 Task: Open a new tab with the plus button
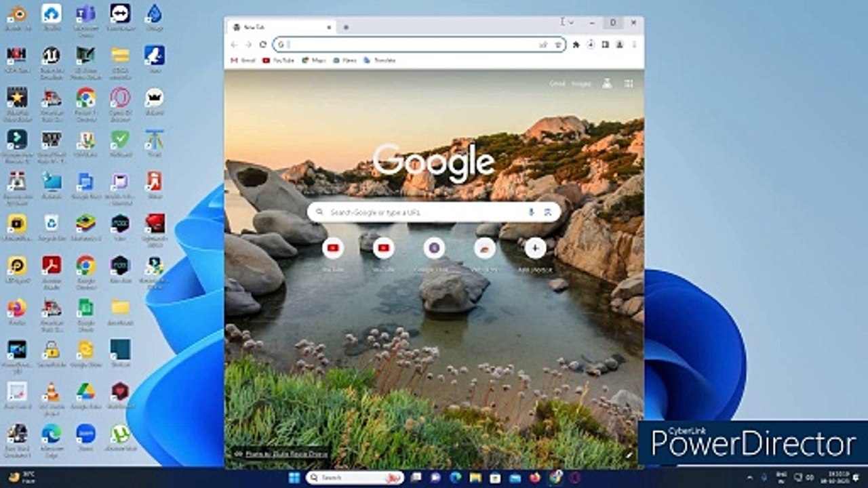[x=346, y=27]
